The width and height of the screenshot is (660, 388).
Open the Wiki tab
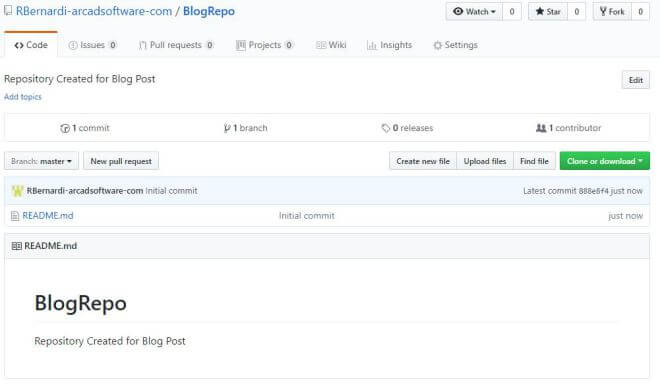[x=331, y=45]
